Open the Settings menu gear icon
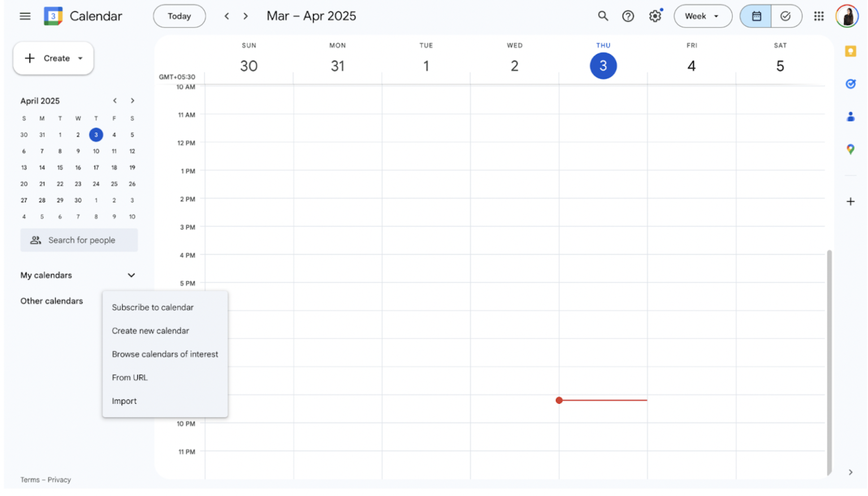The height and width of the screenshot is (496, 868). (655, 16)
